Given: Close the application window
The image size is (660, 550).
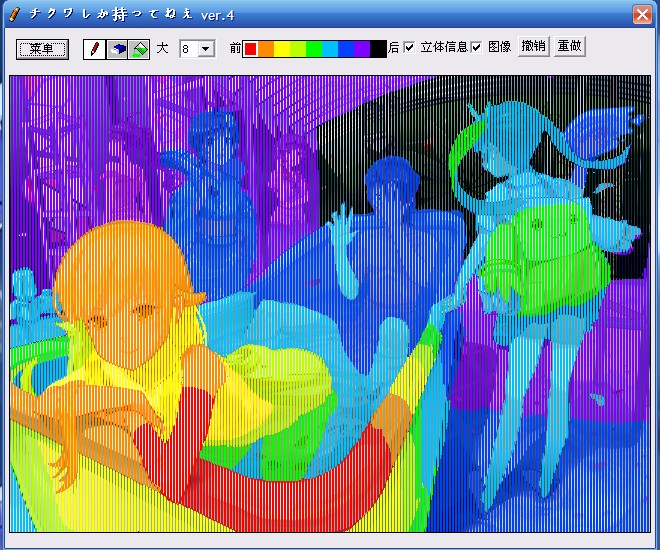Looking at the screenshot, I should 642,14.
